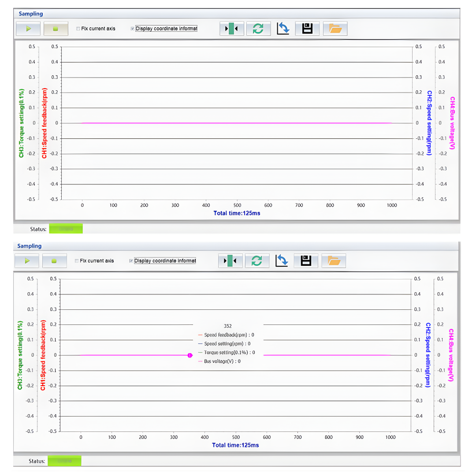
Task: Click the upper panel cursor-measure icon
Action: [x=232, y=29]
